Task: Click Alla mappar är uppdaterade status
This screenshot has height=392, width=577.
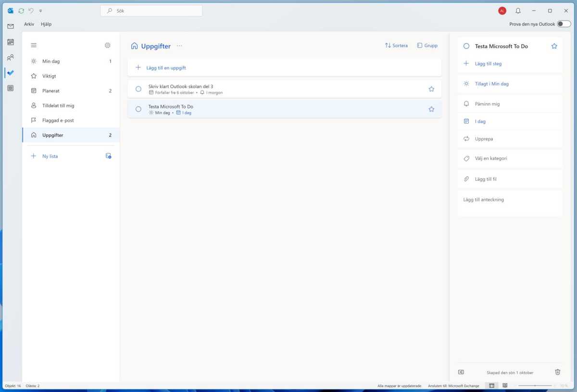Action: tap(400, 386)
